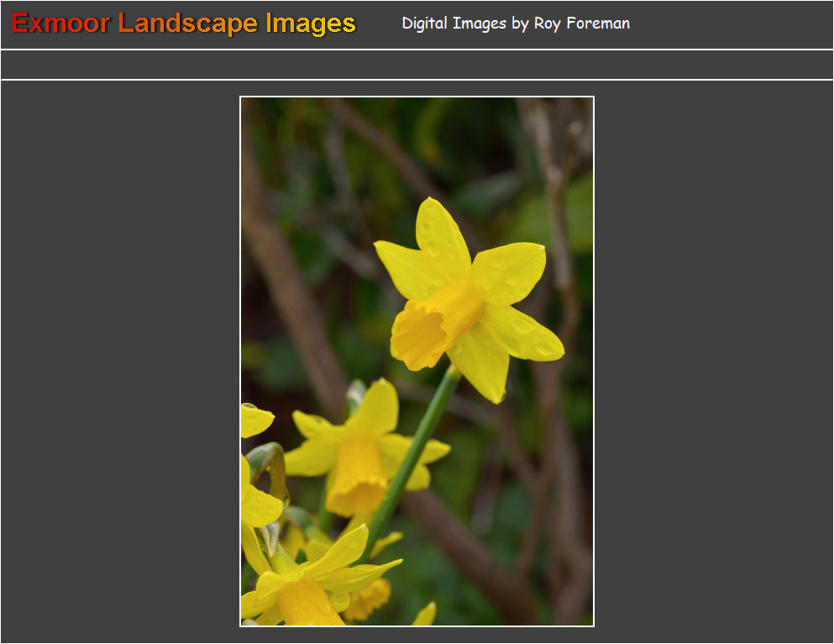The width and height of the screenshot is (834, 644).
Task: Open the daffodil photograph
Action: (x=417, y=361)
